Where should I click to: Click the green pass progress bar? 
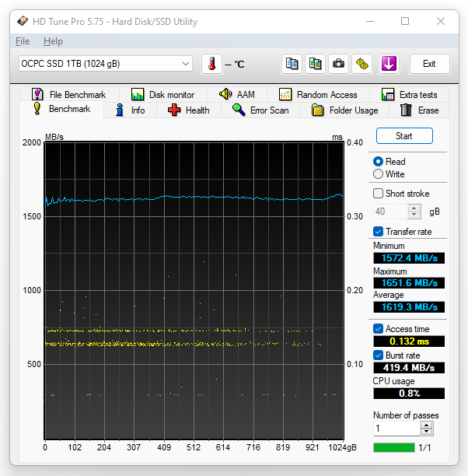394,447
